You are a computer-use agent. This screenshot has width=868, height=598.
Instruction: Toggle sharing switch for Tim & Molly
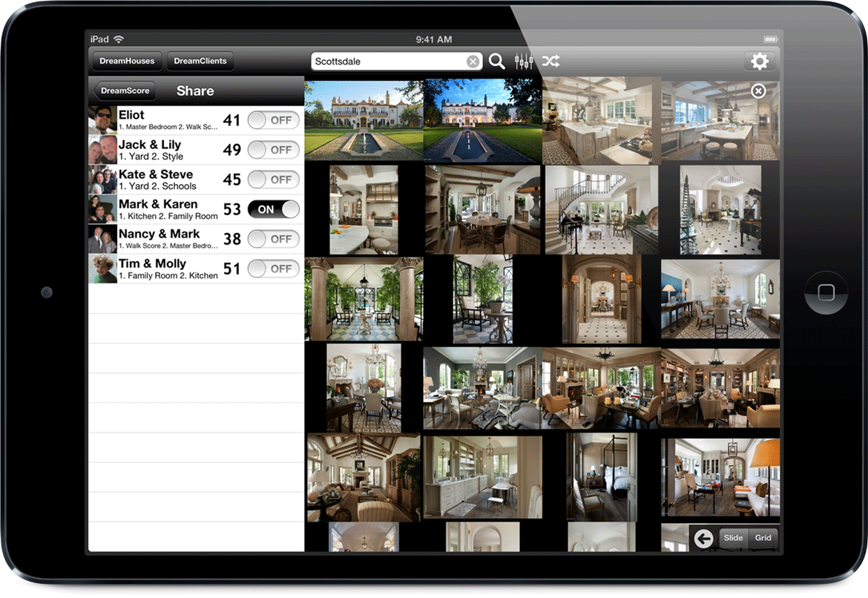[274, 269]
